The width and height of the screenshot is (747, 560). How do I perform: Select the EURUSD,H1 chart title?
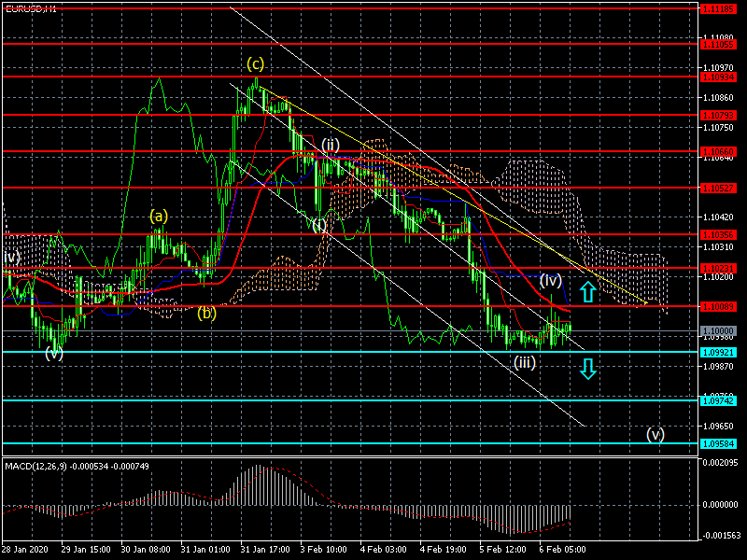[31, 8]
